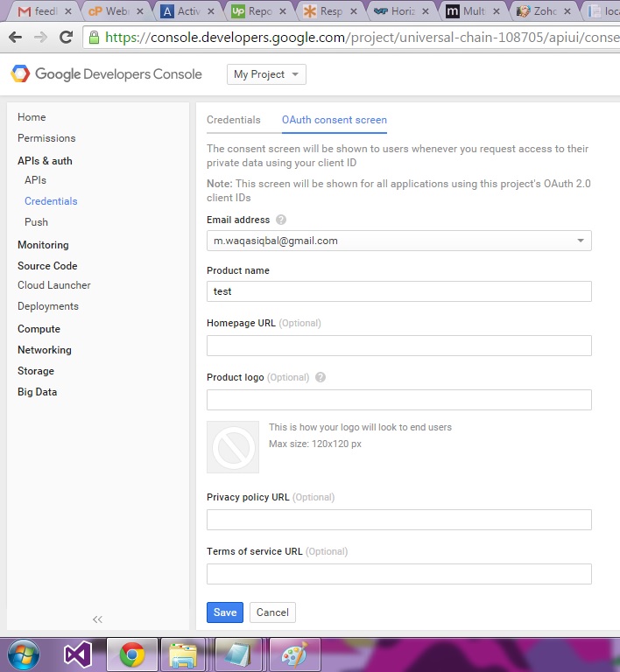Close the Zoho tab
Screen dimensions: 620x672
pos(567,11)
